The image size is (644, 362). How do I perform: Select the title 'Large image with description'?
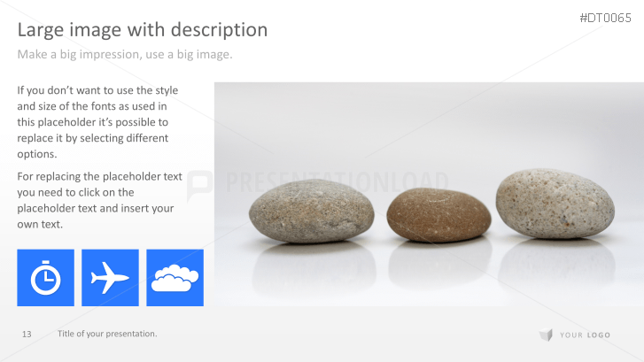point(143,30)
